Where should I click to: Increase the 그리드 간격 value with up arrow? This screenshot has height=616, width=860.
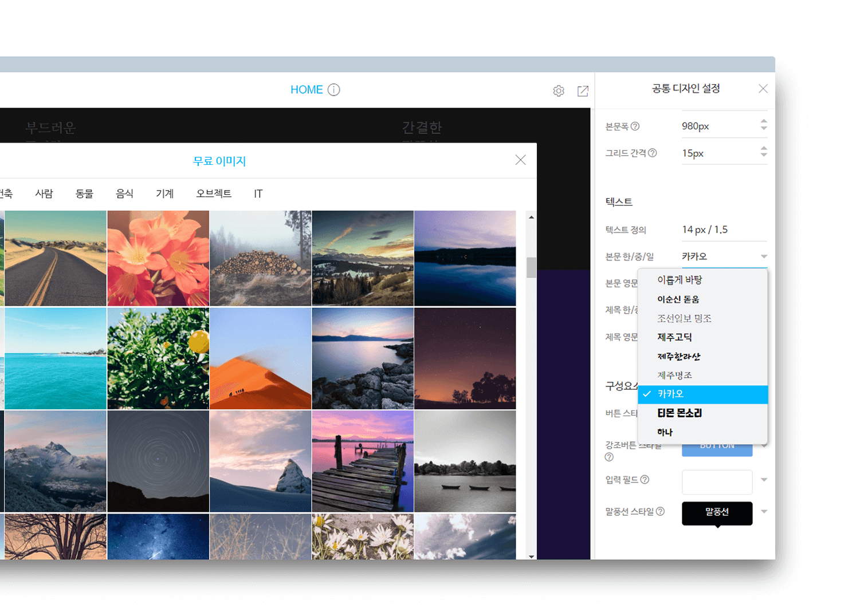pos(764,148)
